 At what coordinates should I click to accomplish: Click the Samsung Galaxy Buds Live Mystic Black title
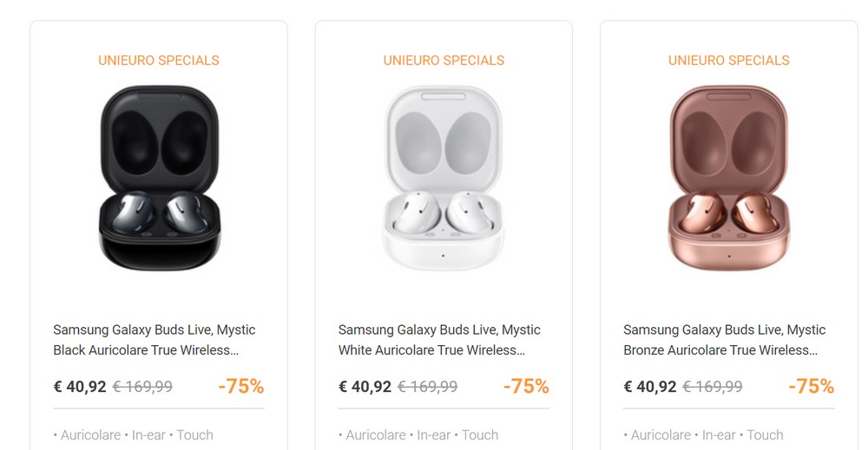click(x=155, y=340)
